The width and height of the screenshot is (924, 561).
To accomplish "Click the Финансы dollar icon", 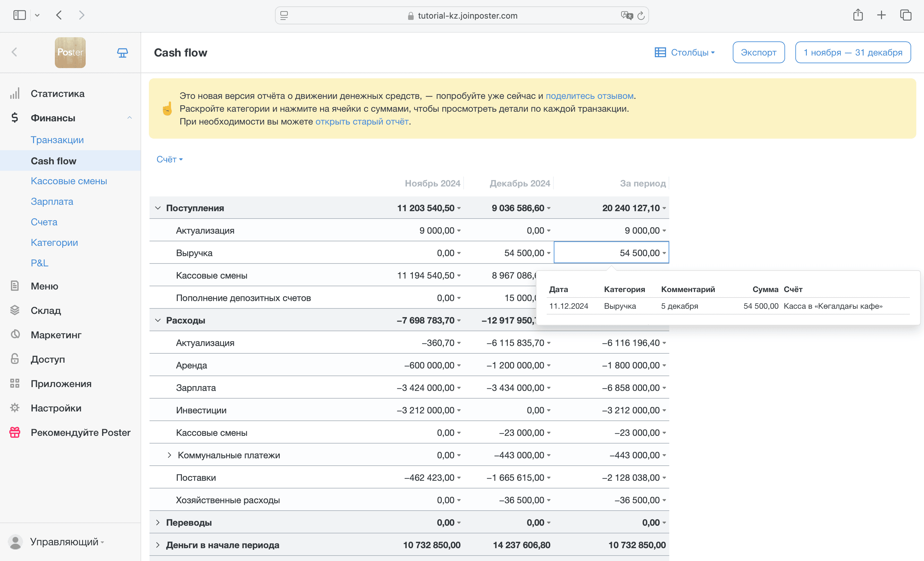I will [15, 118].
